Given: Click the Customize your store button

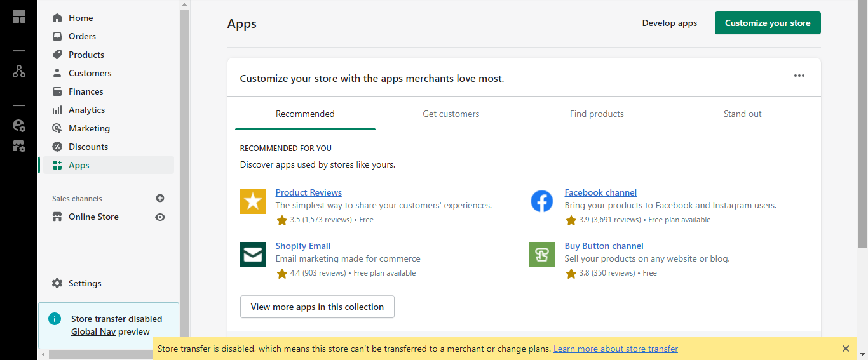Looking at the screenshot, I should pos(768,23).
